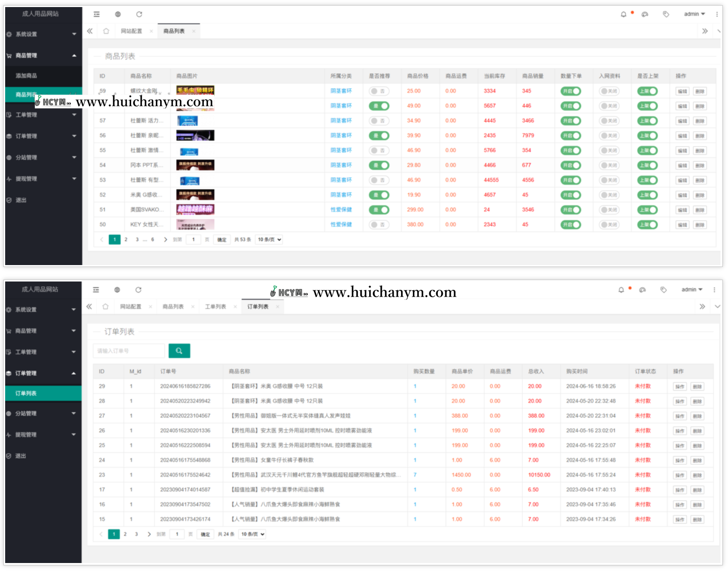Image resolution: width=728 pixels, height=571 pixels.
Task: Click the globe icon above the order list
Action: point(117,290)
